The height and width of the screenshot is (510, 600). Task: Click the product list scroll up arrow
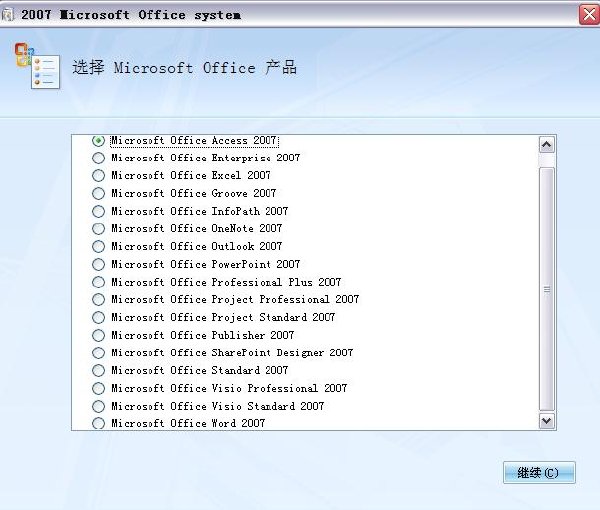547,145
